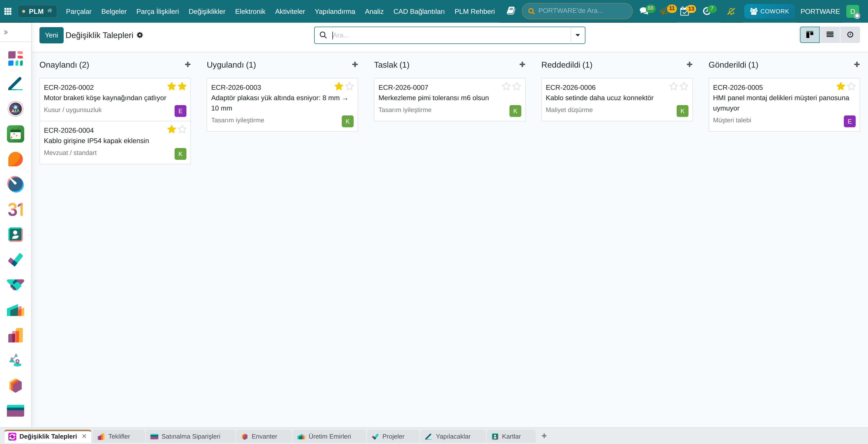Switch to the Satınalma Siparişleri tab

coord(190,436)
